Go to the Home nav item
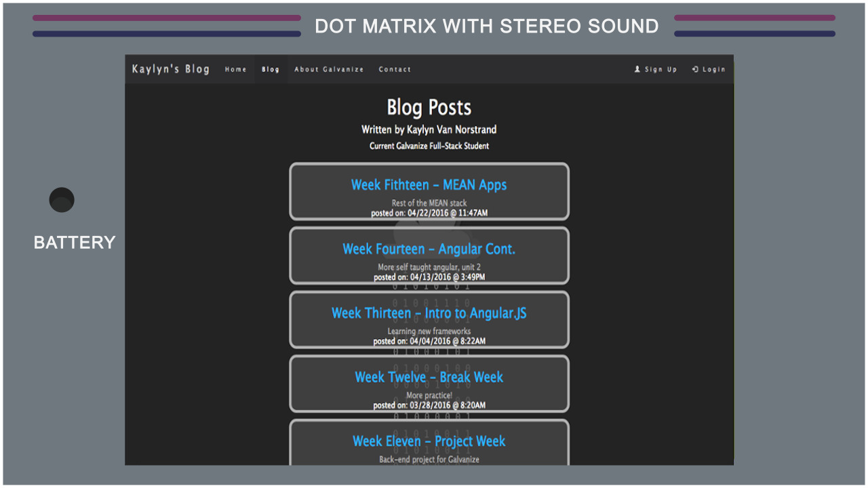868x488 pixels. point(236,69)
